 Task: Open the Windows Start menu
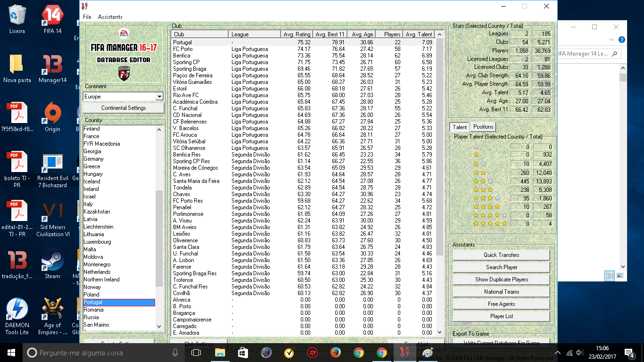[11, 353]
